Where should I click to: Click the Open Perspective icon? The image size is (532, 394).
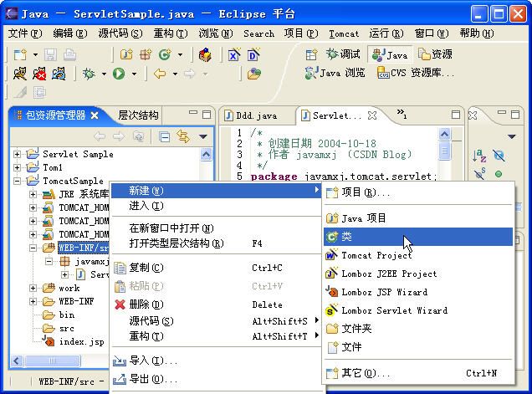311,54
